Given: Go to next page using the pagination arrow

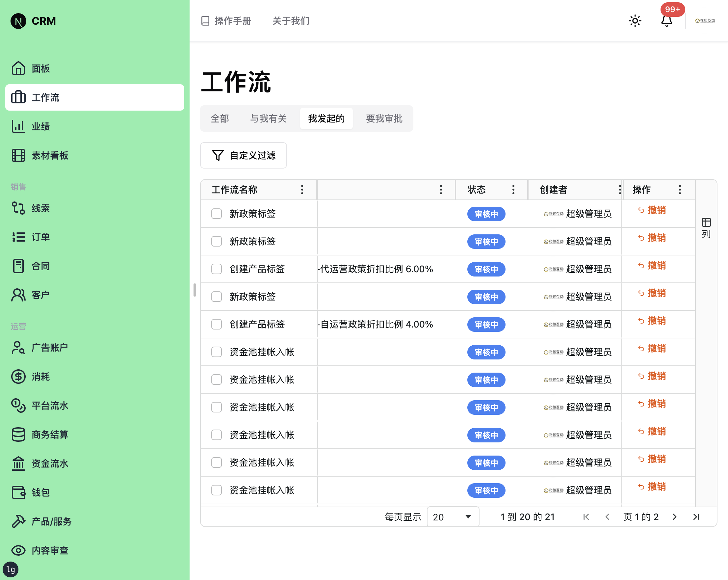Looking at the screenshot, I should [674, 516].
